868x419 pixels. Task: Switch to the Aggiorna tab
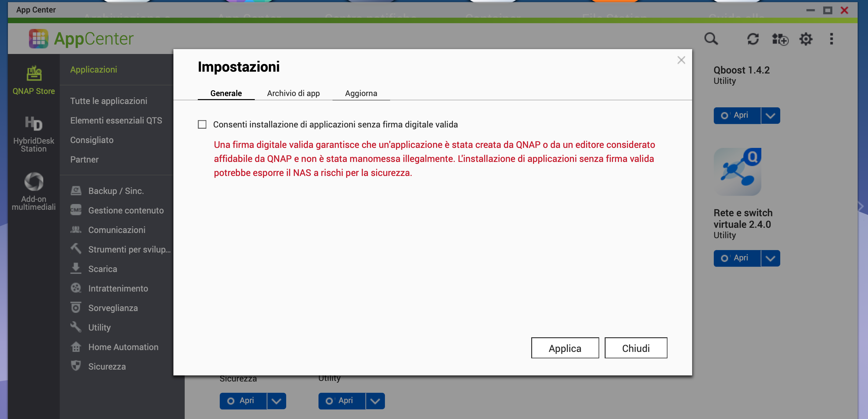coord(361,93)
